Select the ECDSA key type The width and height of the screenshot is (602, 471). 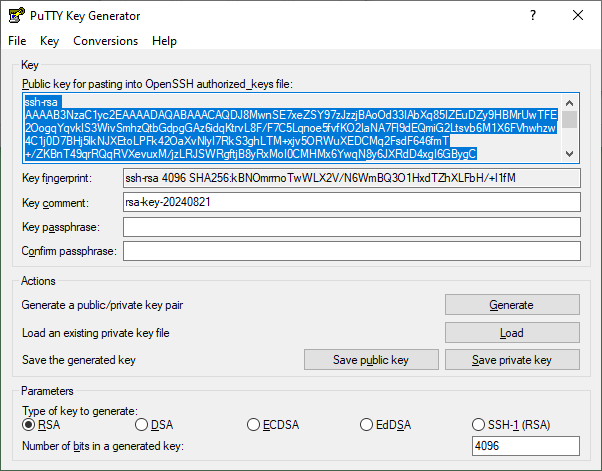[273, 425]
